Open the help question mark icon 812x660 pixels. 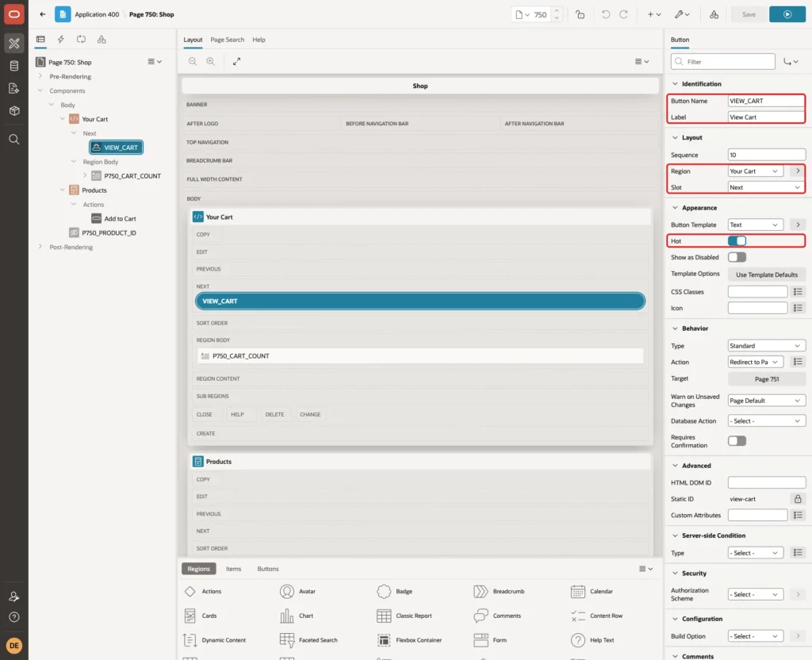point(14,617)
